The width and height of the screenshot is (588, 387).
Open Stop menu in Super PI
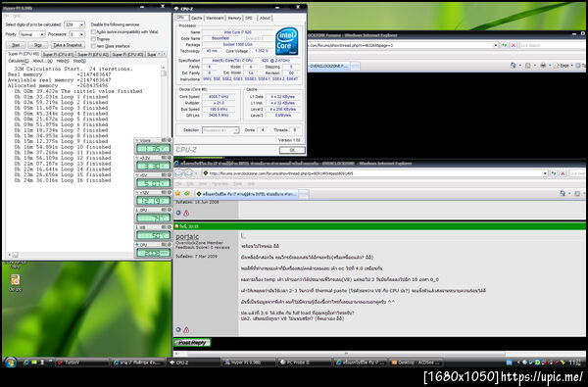(x=79, y=61)
